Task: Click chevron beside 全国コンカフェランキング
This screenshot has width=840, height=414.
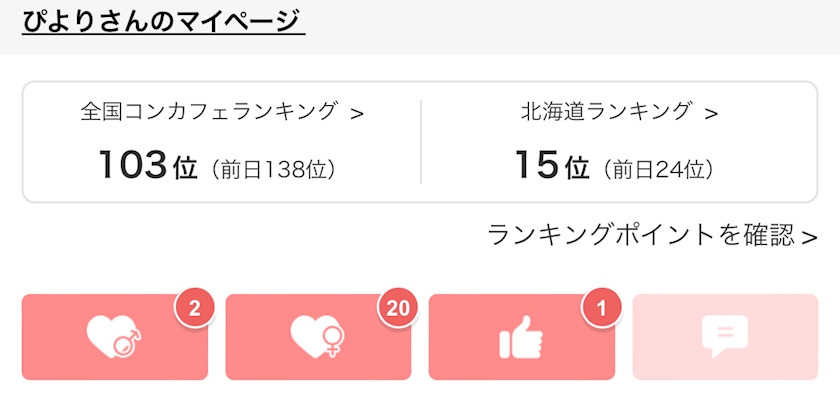Action: [x=357, y=113]
